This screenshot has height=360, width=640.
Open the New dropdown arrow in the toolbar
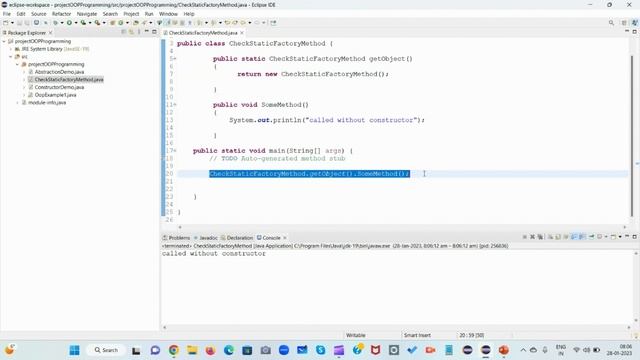pos(12,23)
